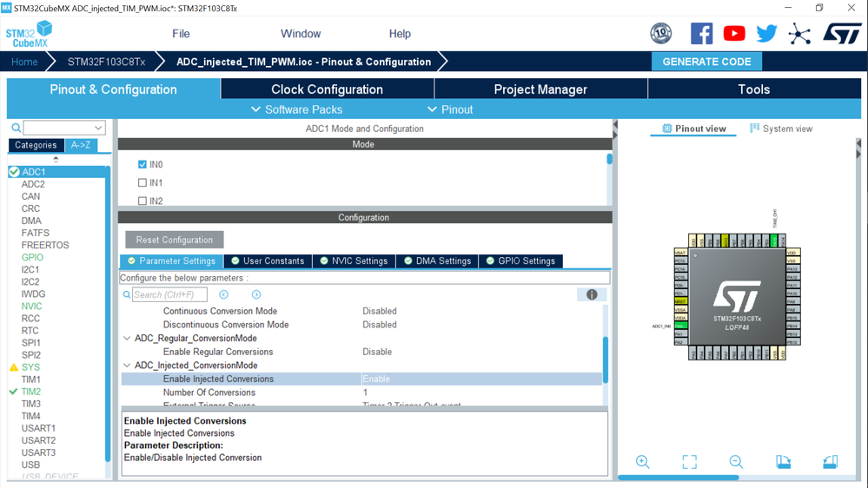Collapse ADC_Injected_ConversionMode group
868x488 pixels.
point(127,366)
